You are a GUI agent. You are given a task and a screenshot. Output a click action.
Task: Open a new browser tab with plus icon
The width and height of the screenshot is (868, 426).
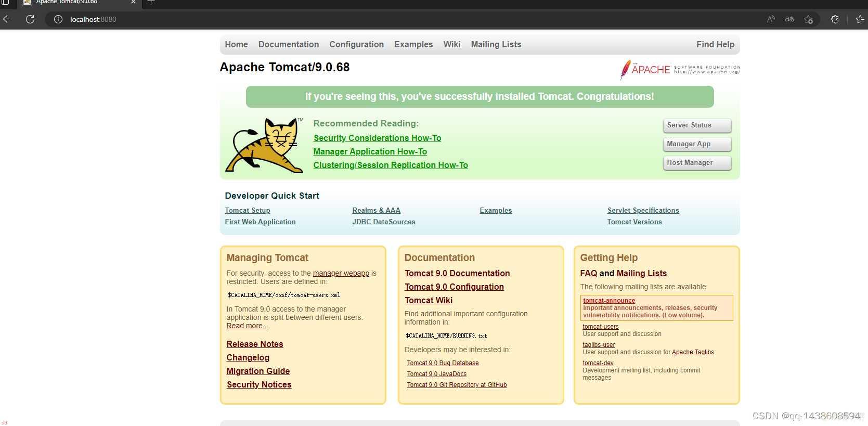pos(151,2)
